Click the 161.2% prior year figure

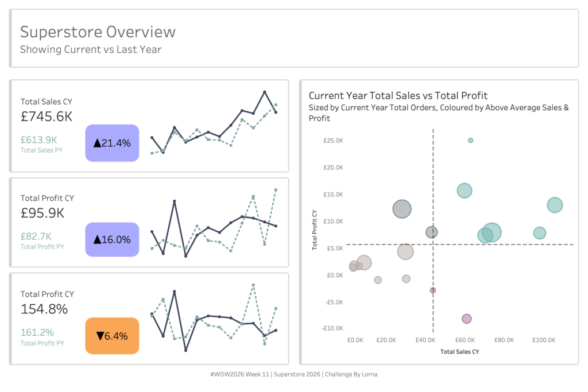tap(37, 332)
